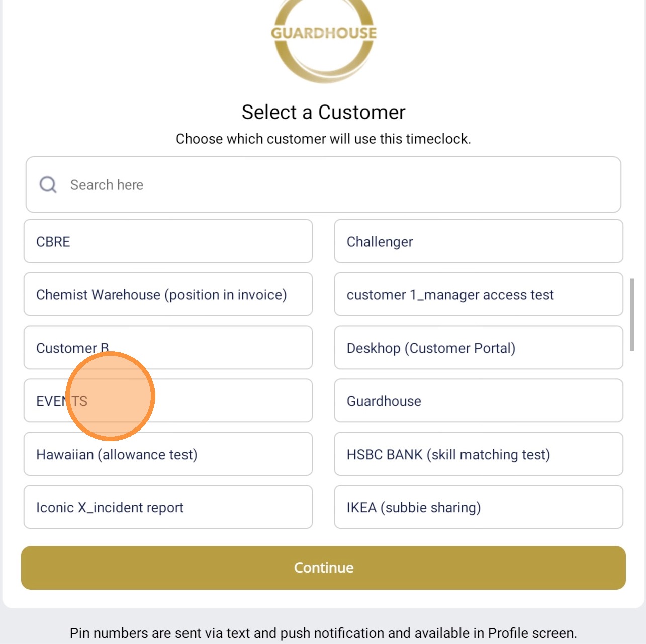Screen dimensions: 646x644
Task: Choose Deskhop (Customer Portal)
Action: point(478,348)
